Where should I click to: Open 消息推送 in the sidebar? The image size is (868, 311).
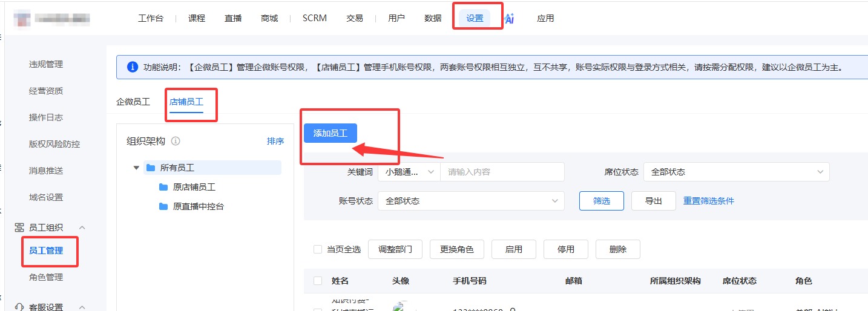tap(46, 171)
